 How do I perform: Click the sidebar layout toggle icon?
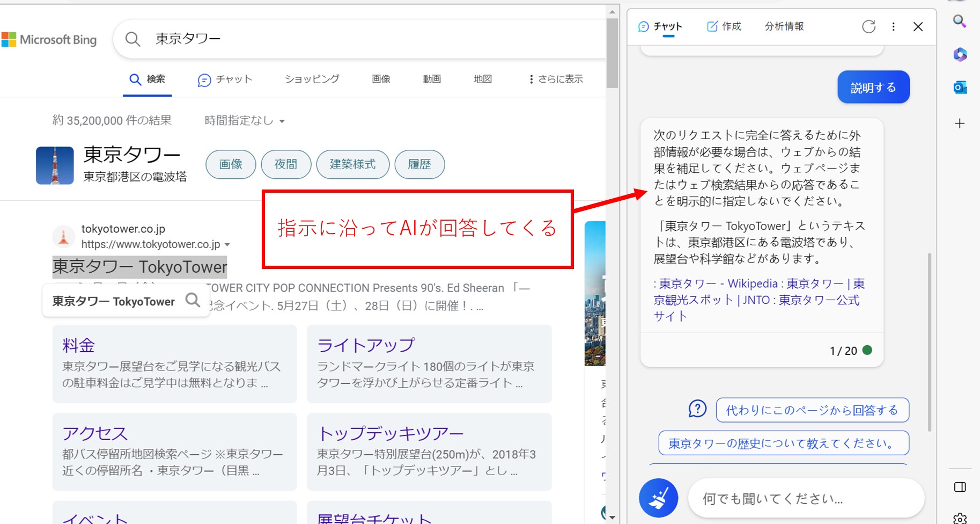960,487
